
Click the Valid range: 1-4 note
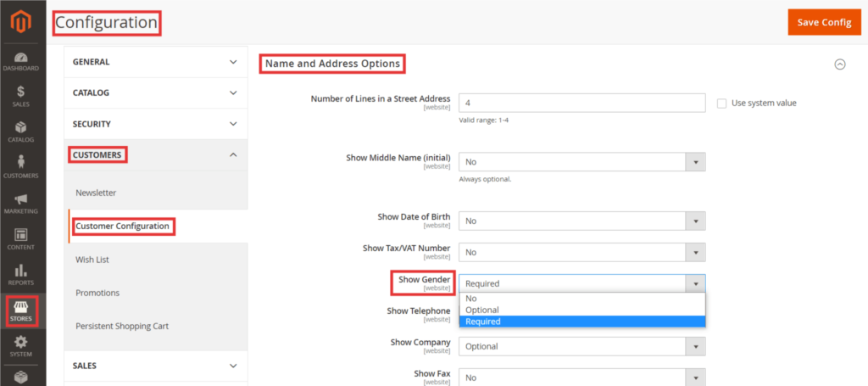[x=484, y=120]
